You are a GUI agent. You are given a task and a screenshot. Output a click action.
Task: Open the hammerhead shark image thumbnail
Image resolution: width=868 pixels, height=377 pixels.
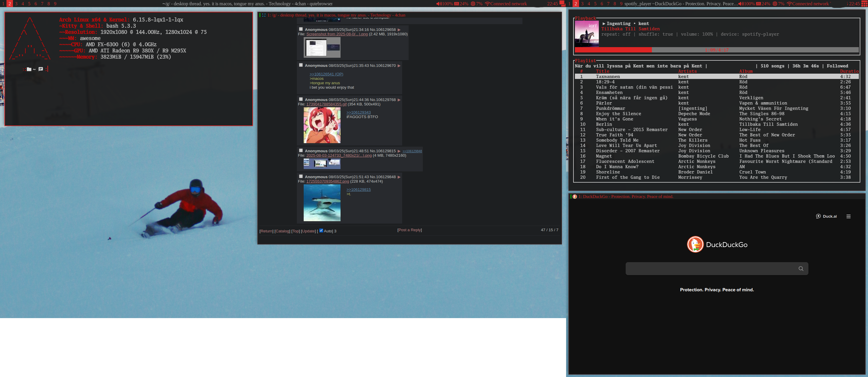click(322, 203)
